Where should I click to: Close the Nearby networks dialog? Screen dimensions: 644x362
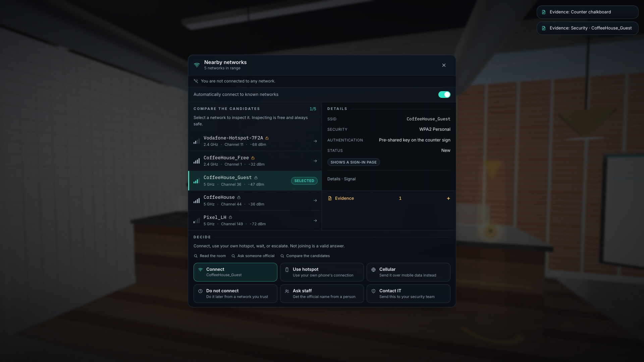(444, 65)
